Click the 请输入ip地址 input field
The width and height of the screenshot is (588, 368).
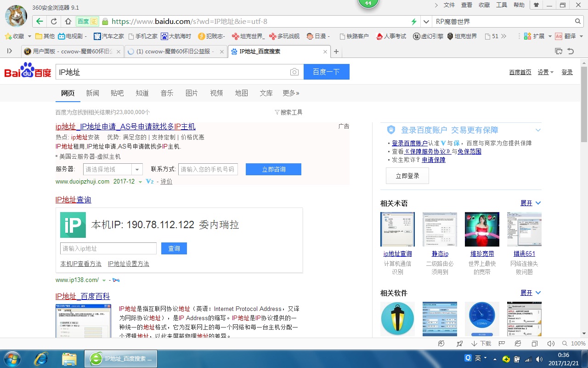tap(108, 248)
